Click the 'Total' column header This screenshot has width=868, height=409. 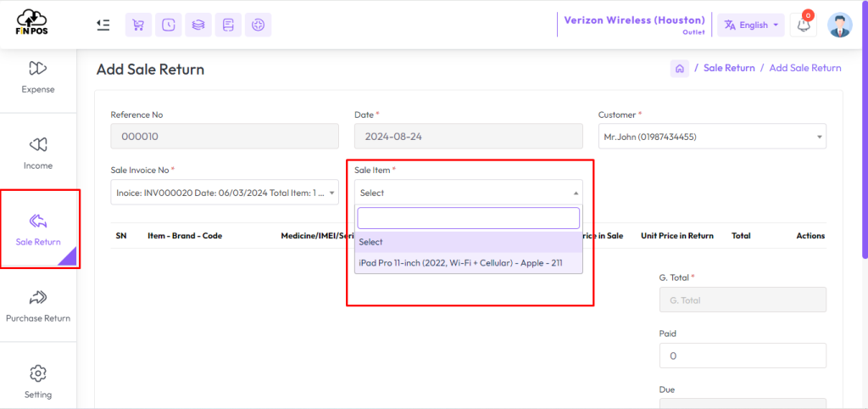(x=741, y=236)
